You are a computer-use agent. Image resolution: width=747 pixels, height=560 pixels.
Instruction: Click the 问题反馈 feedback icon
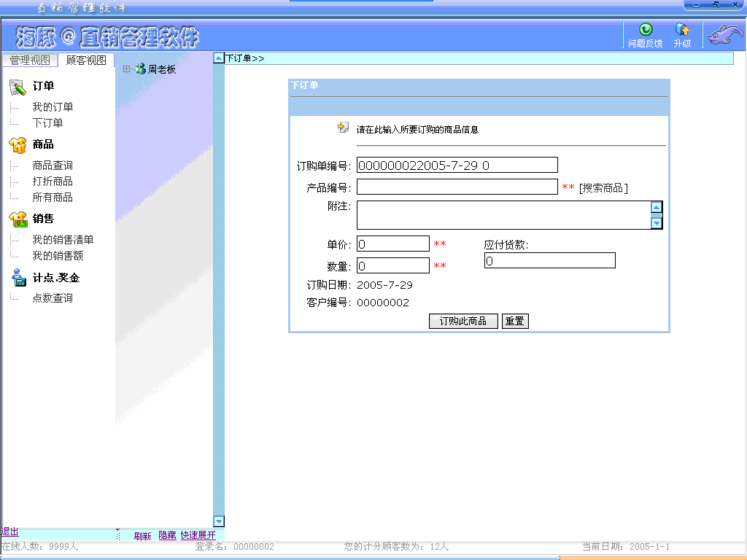[646, 29]
